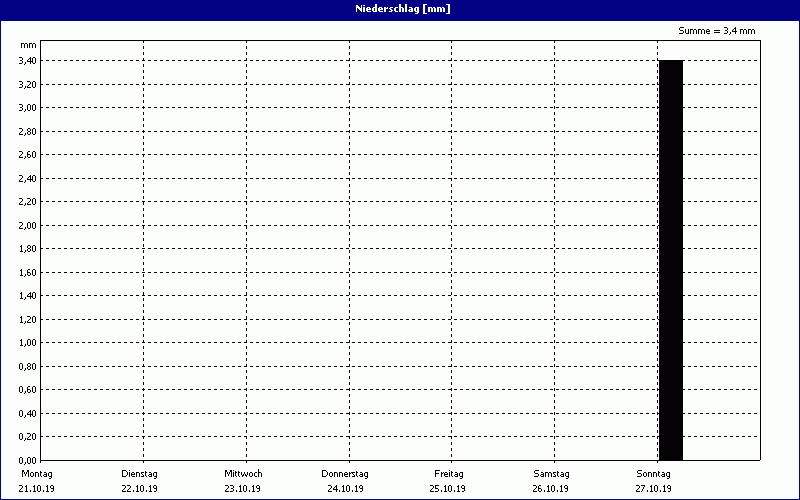The height and width of the screenshot is (500, 800).
Task: Select the 'Freitag' axis label
Action: click(x=449, y=474)
